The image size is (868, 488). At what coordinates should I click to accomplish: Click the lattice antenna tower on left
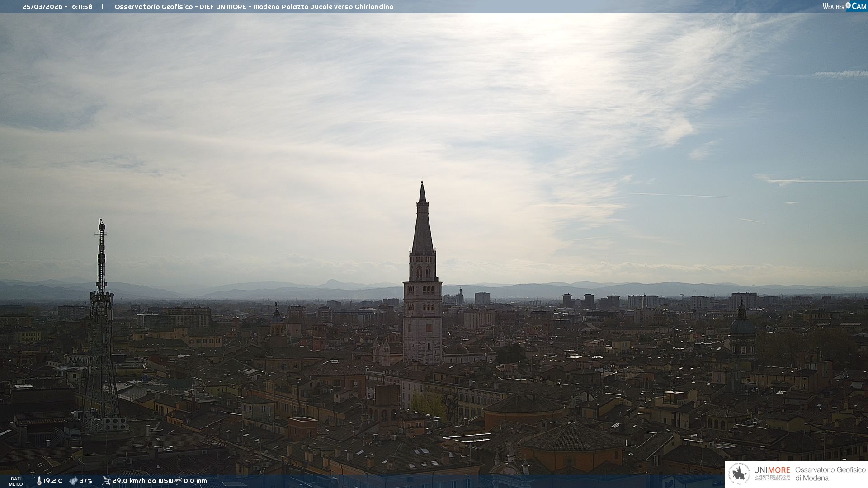tap(101, 316)
